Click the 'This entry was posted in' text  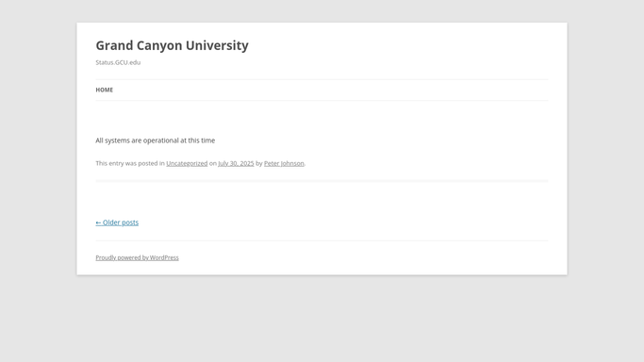click(130, 163)
